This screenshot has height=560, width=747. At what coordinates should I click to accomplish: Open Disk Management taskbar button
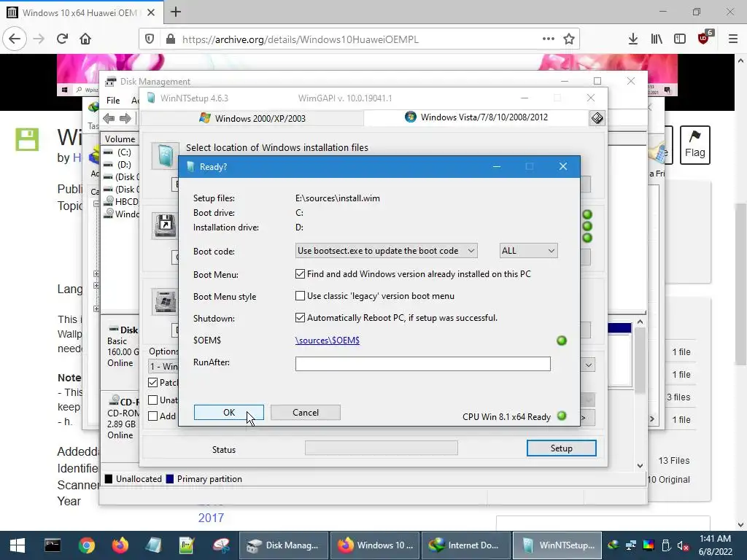283,545
